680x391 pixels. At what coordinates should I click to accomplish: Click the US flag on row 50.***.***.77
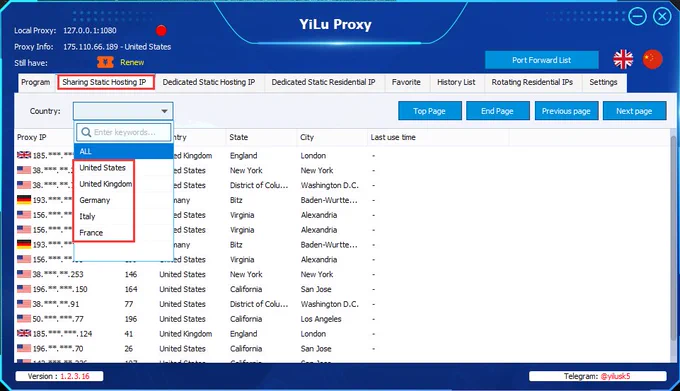pos(24,319)
